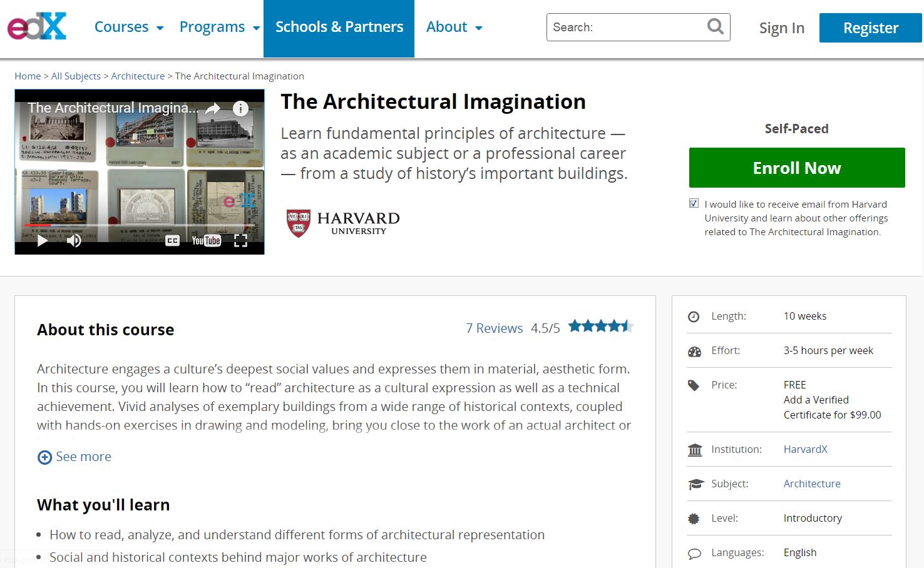Click the clock icon beside Length
This screenshot has width=924, height=568.
[694, 317]
